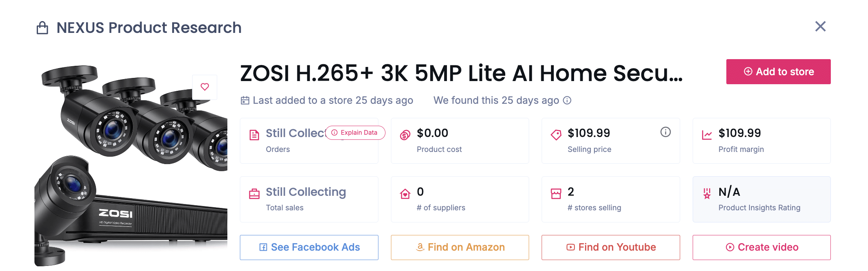Click the Explain Data pill
Viewport: 868px width, 271px height.
355,133
